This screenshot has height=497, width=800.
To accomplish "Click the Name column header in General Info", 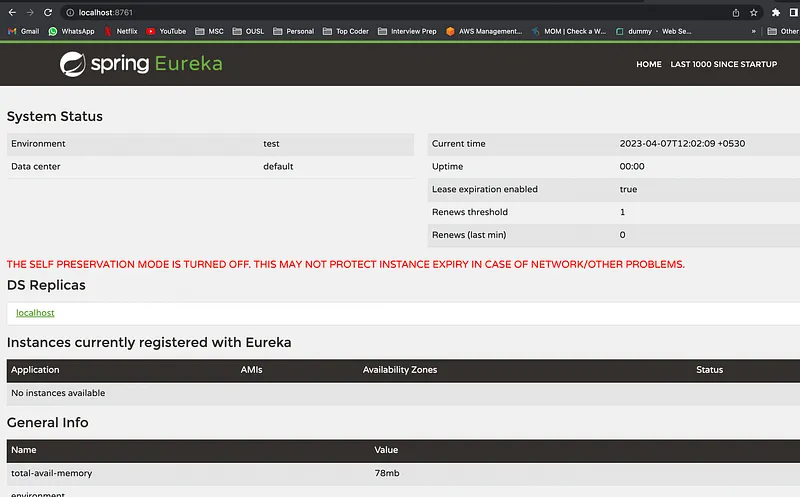I will point(23,450).
